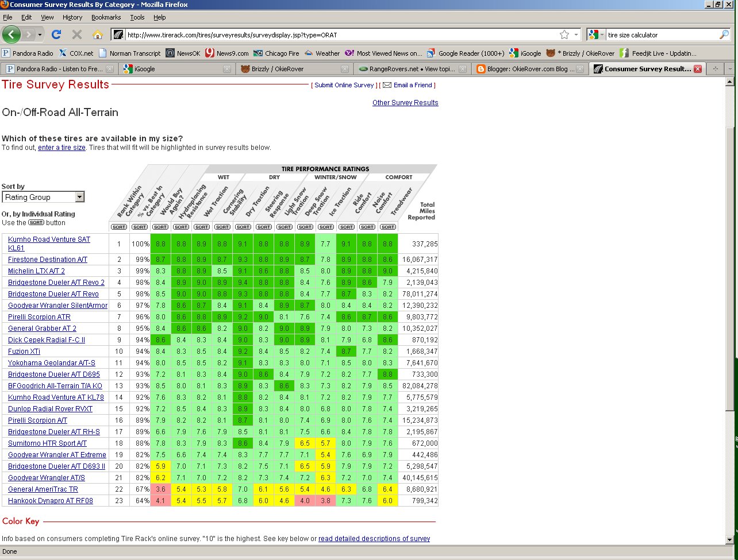The image size is (738, 560).
Task: Open the NewsOK bookmark
Action: click(x=183, y=53)
